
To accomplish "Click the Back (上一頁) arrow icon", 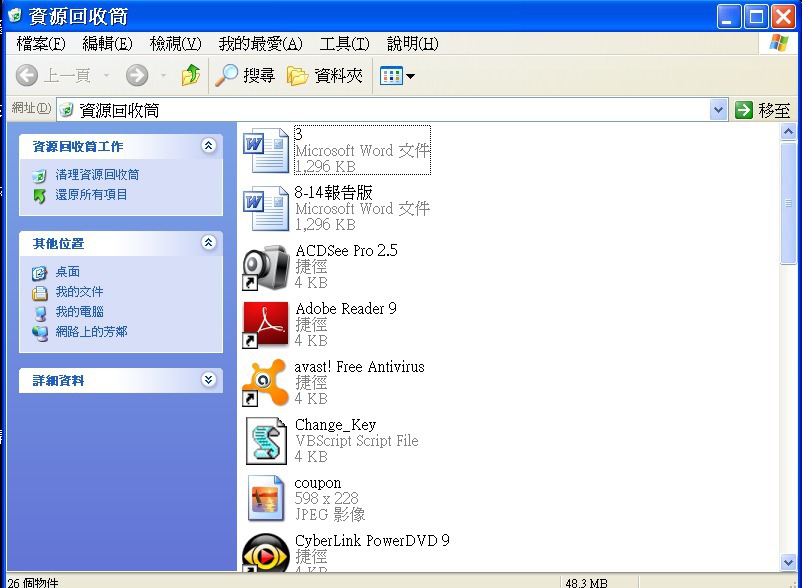I will click(27, 76).
